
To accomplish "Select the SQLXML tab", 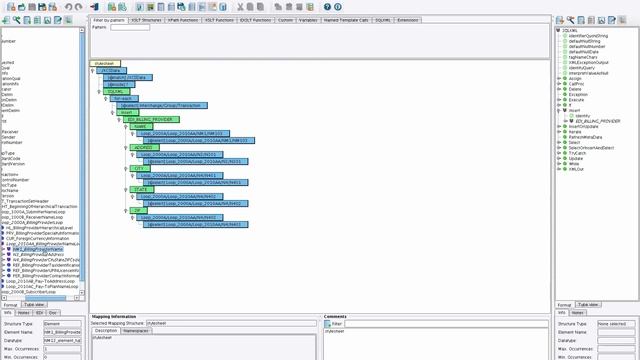I will [x=383, y=20].
